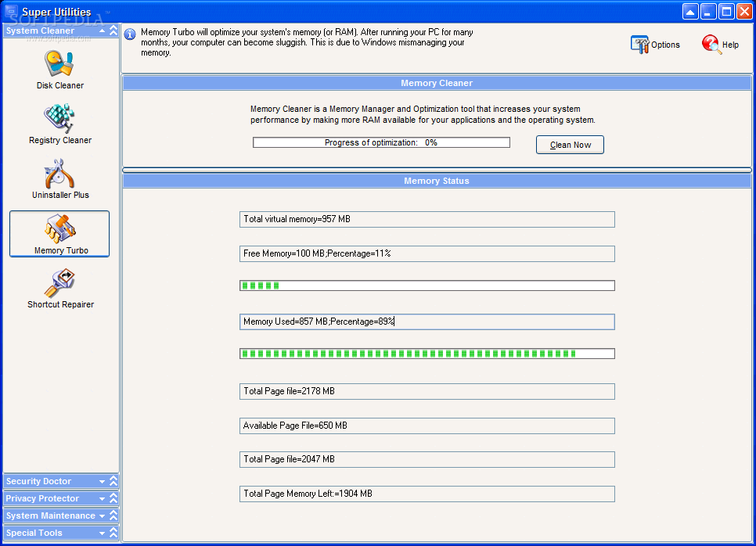Open the Disk Cleaner tool icon
This screenshot has width=756, height=546.
(x=59, y=63)
